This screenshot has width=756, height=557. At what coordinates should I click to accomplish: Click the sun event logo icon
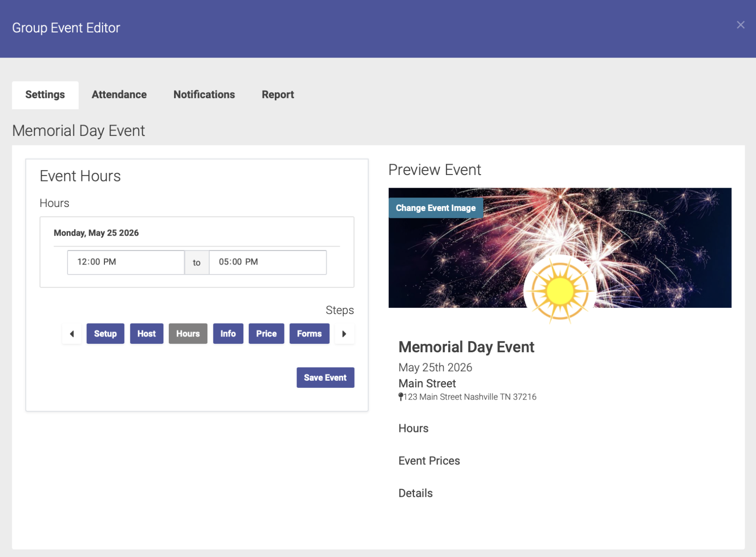point(560,291)
